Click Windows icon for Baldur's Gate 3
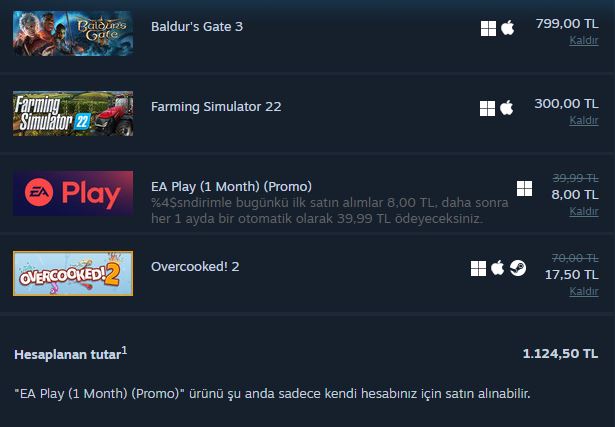This screenshot has height=427, width=615. (x=488, y=29)
